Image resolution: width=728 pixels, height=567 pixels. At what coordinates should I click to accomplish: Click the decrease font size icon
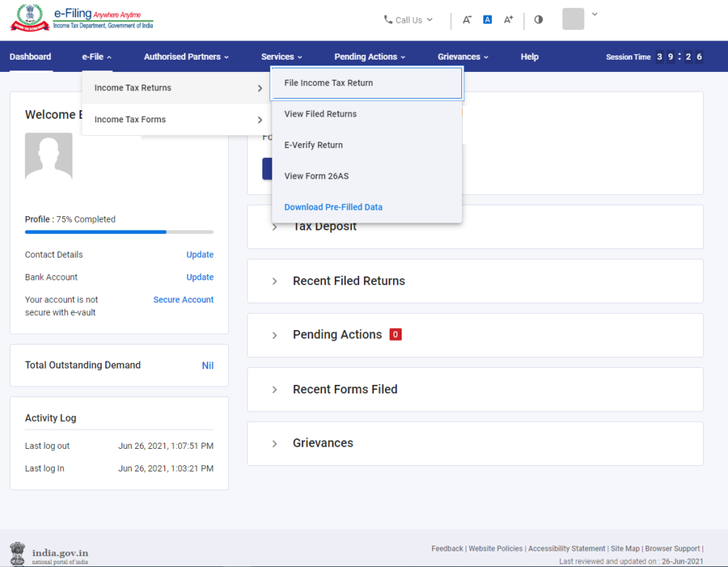pos(467,20)
